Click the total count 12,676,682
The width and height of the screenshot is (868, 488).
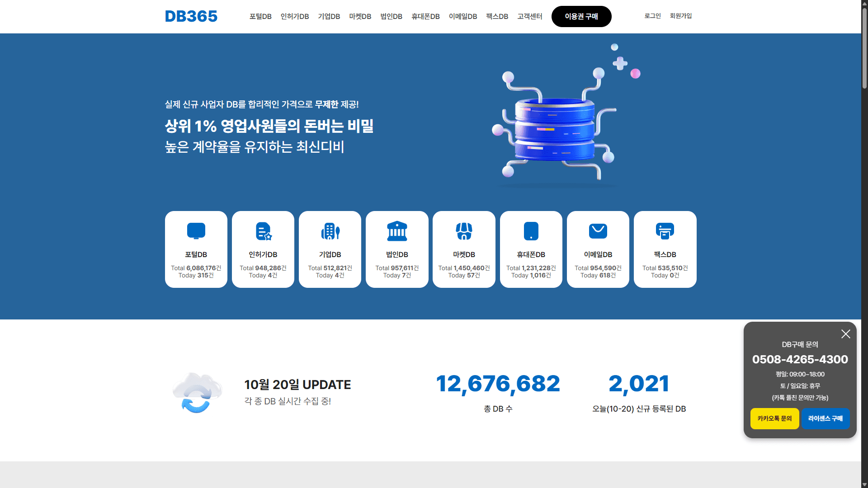tap(498, 384)
